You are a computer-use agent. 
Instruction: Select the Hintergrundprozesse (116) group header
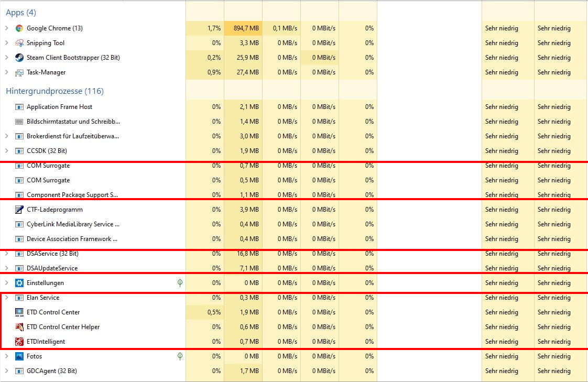(55, 91)
